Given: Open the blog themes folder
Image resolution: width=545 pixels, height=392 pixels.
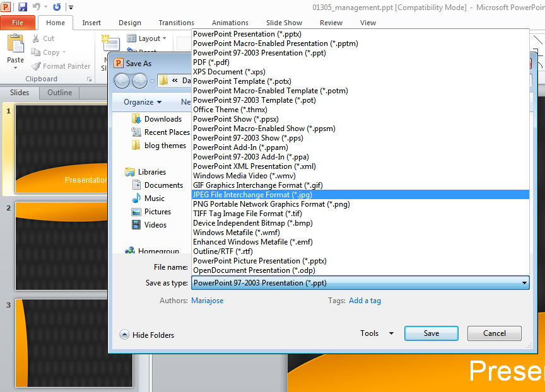Looking at the screenshot, I should [x=159, y=146].
